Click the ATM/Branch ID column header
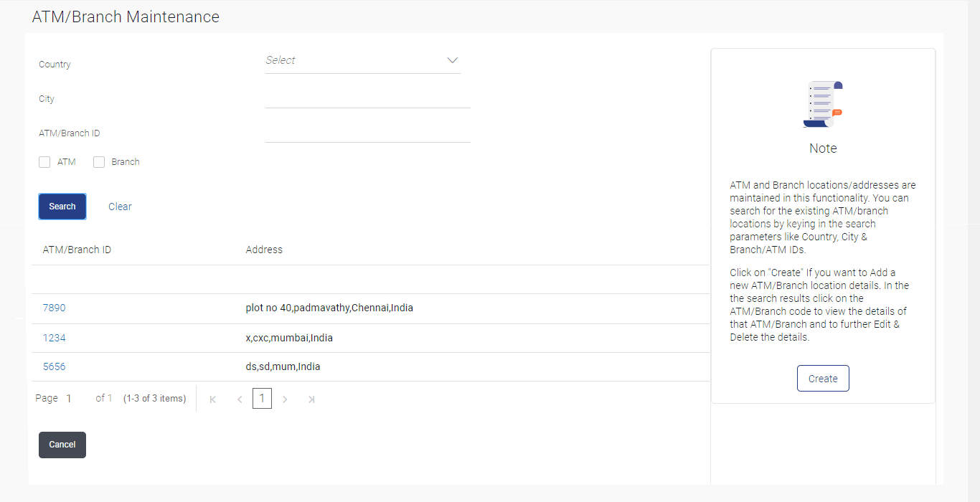This screenshot has height=502, width=980. click(x=77, y=250)
